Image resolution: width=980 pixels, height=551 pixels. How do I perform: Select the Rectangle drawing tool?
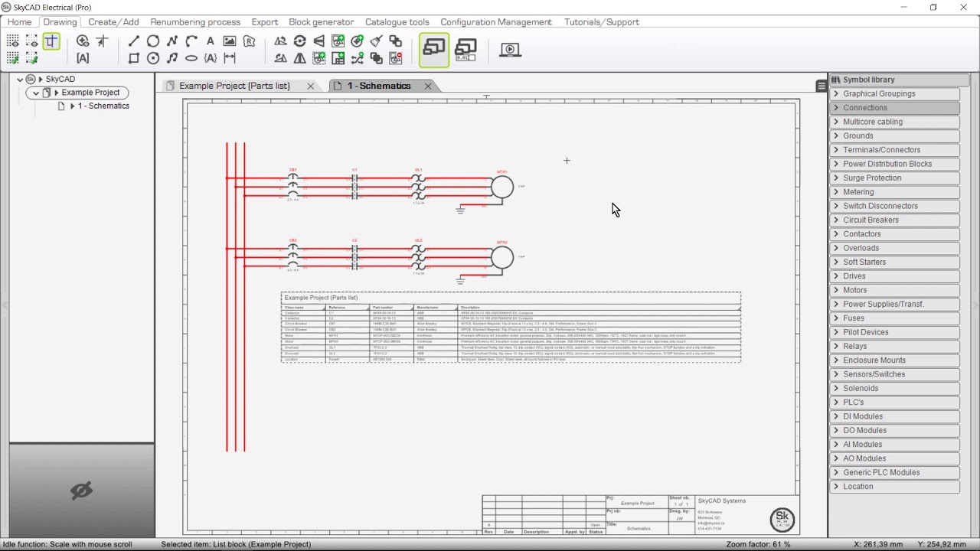point(134,58)
